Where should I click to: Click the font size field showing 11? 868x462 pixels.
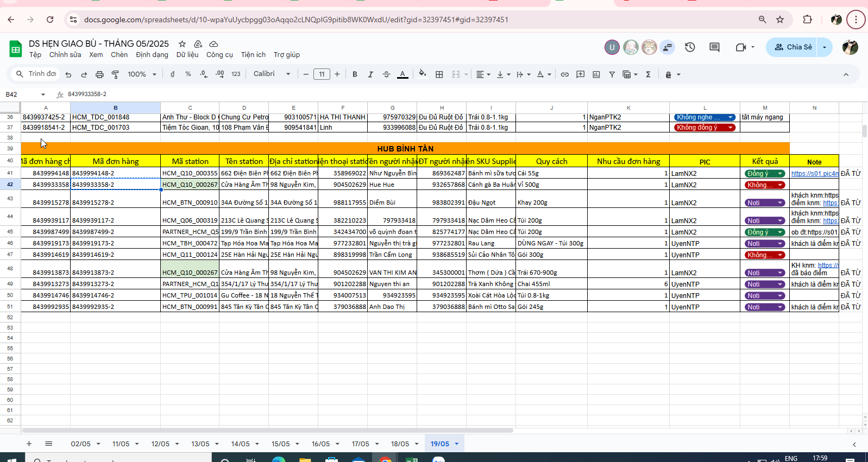[x=322, y=74]
